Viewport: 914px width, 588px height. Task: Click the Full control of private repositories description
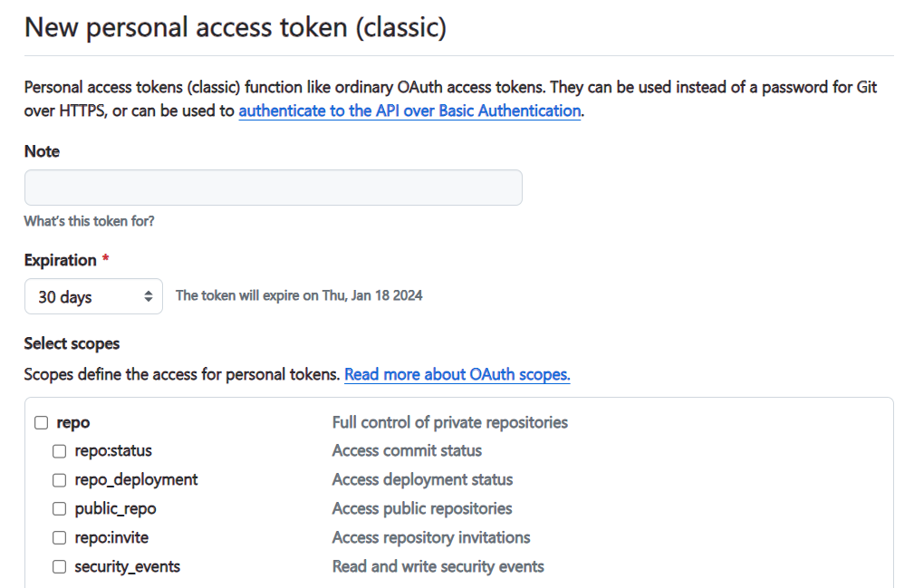[x=449, y=422]
